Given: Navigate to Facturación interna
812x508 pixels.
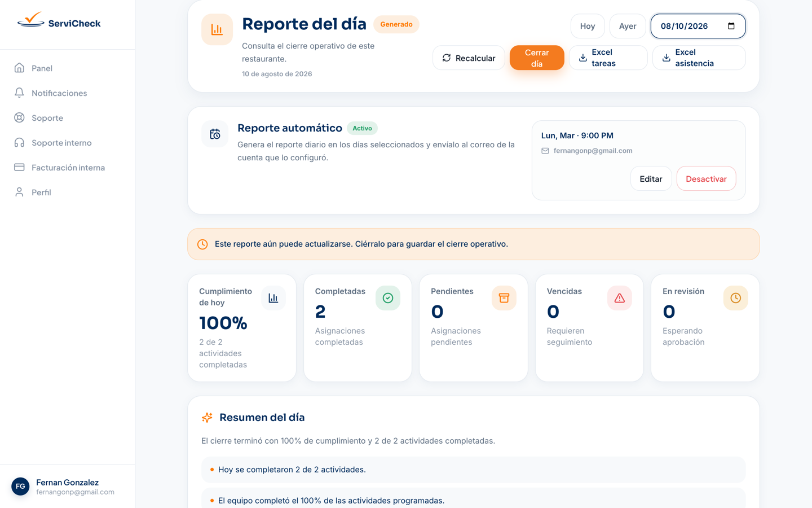Looking at the screenshot, I should [68, 168].
